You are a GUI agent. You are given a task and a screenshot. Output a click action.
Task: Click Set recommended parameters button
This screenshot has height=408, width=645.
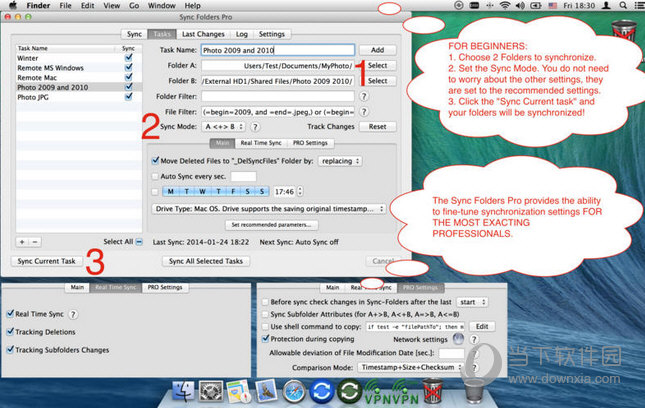click(271, 225)
